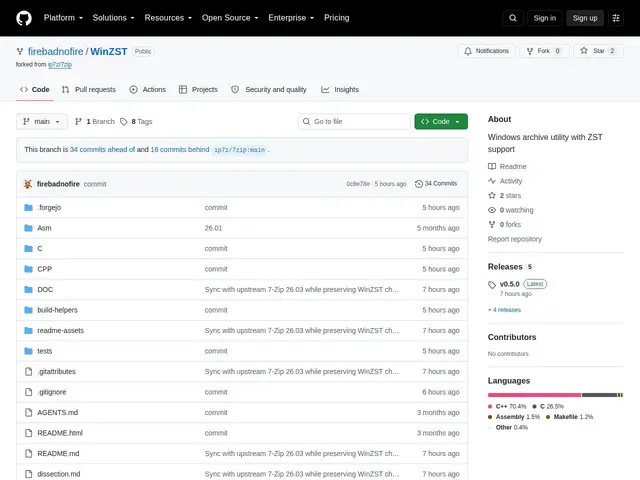Click the README.md file icon
The image size is (640, 480).
pos(28,453)
